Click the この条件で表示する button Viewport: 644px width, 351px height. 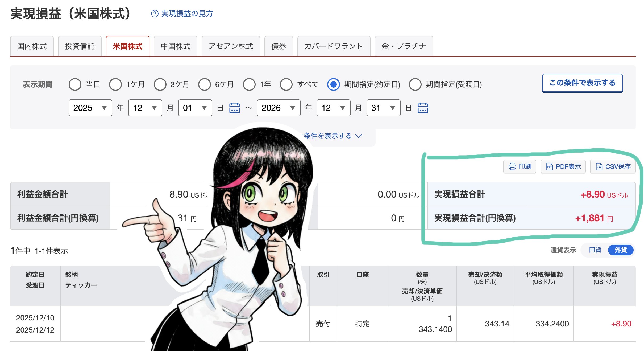pyautogui.click(x=582, y=83)
